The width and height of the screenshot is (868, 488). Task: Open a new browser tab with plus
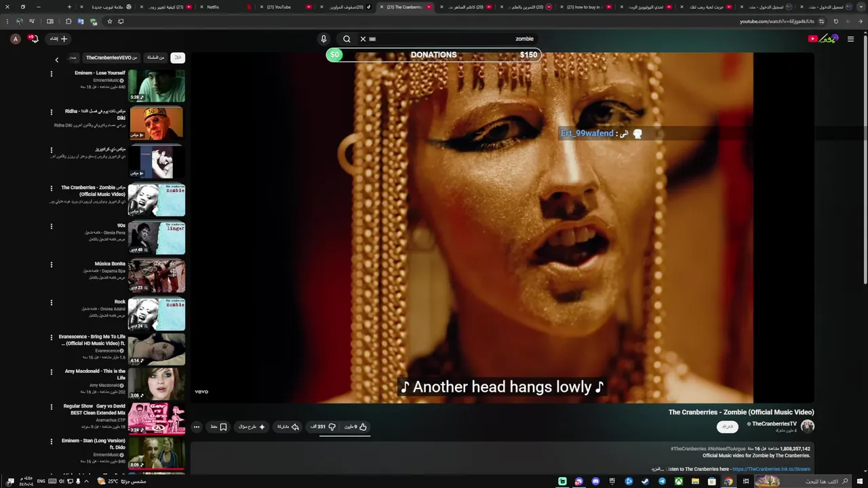[69, 7]
